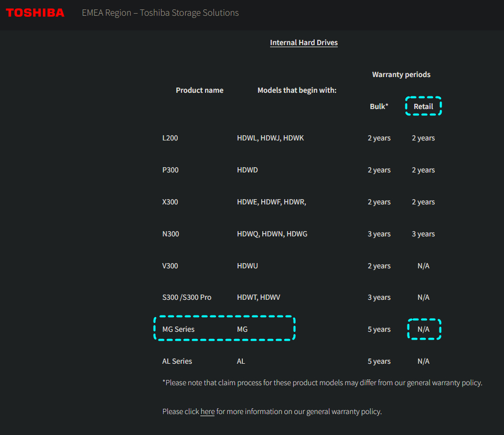The height and width of the screenshot is (435, 504).
Task: Click the Toshiba logo
Action: point(35,13)
